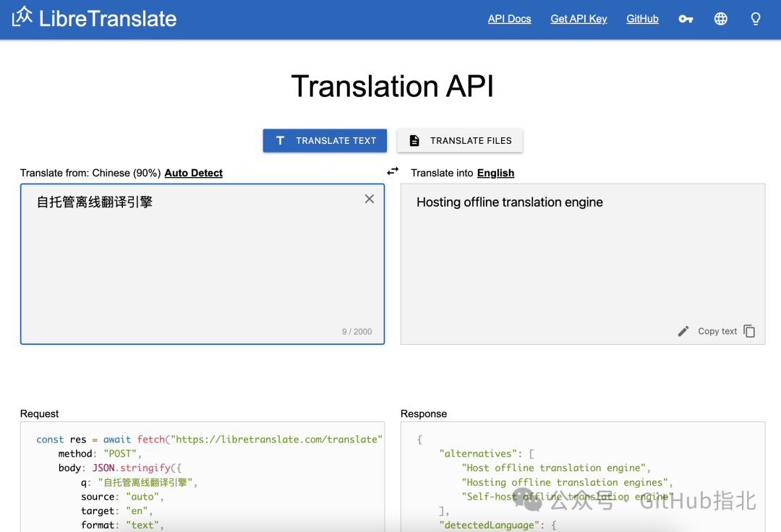Click the target "en" line
The image size is (781, 532).
pos(116,511)
